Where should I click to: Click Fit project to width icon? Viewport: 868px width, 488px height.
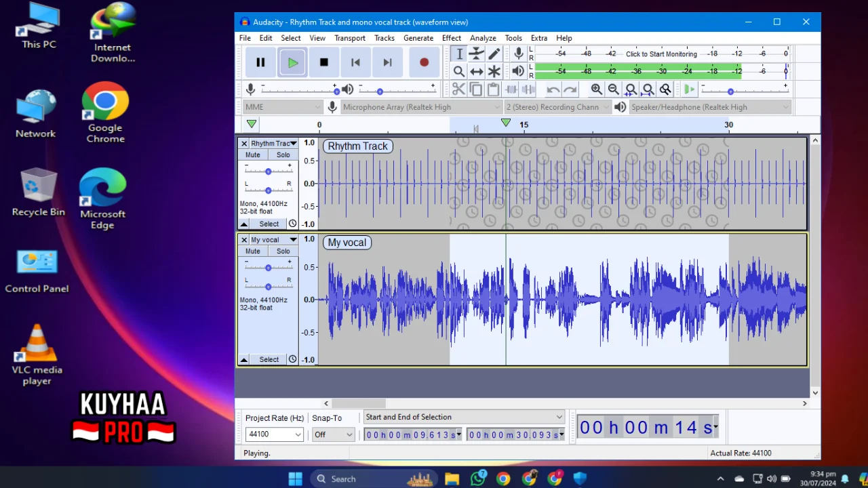pyautogui.click(x=648, y=89)
